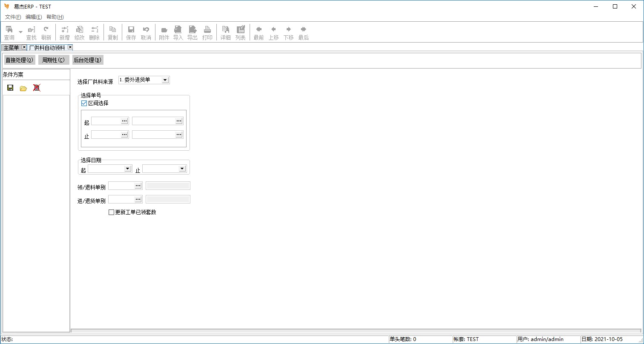
Task: Uncheck the 区间选择 checkbox
Action: (84, 103)
